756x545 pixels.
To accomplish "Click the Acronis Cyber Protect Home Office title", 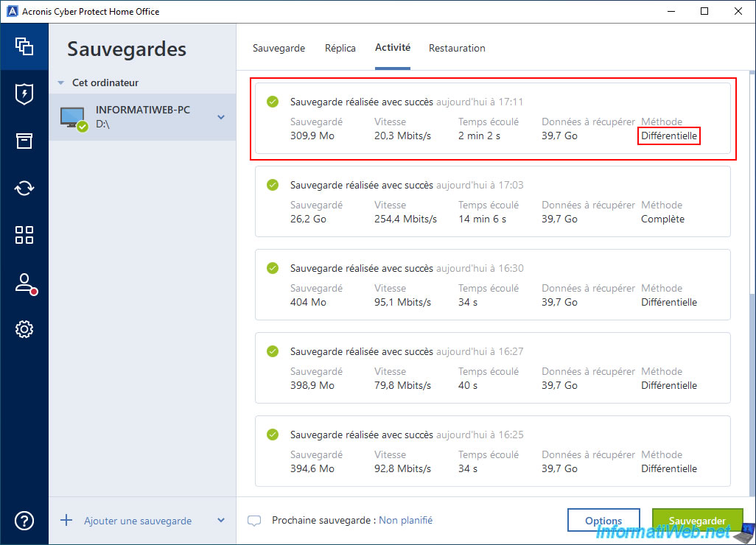I will 91,12.
